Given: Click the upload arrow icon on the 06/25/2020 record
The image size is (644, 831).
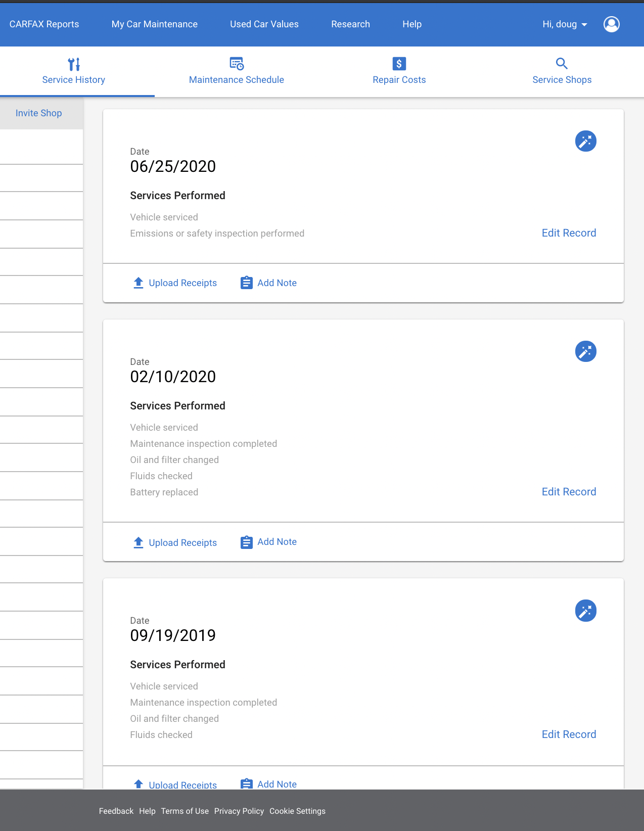Looking at the screenshot, I should pos(139,283).
